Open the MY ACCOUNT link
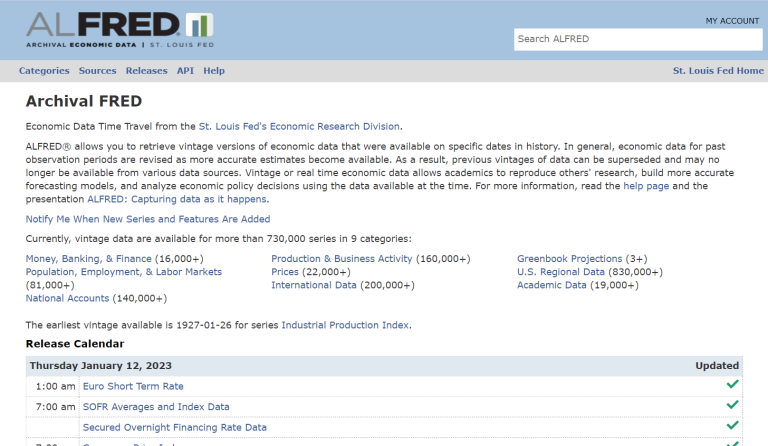The image size is (768, 446). click(732, 20)
